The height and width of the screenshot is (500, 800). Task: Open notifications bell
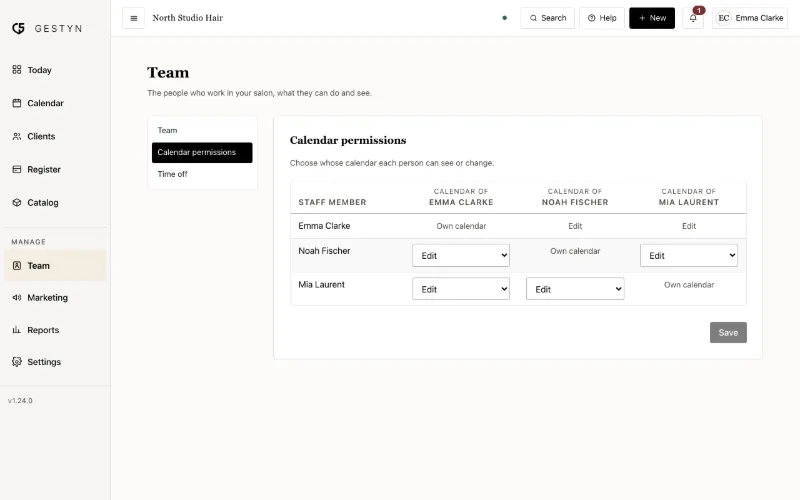(693, 18)
